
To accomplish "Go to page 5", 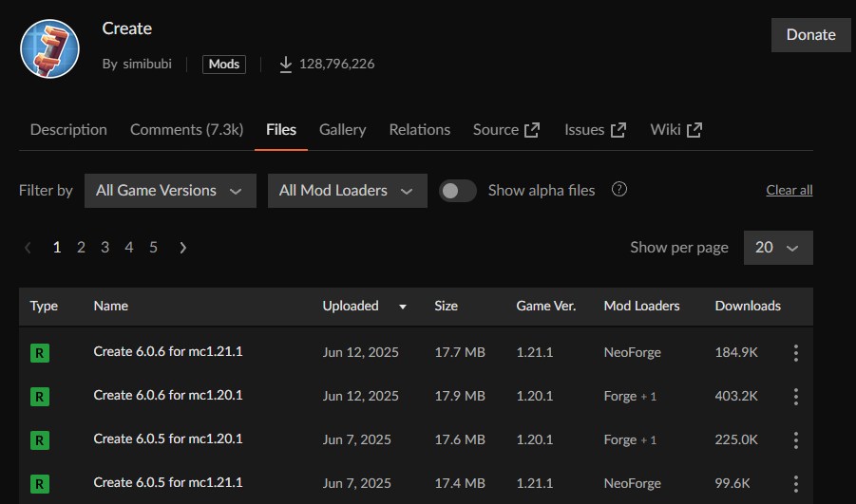I will coord(153,248).
